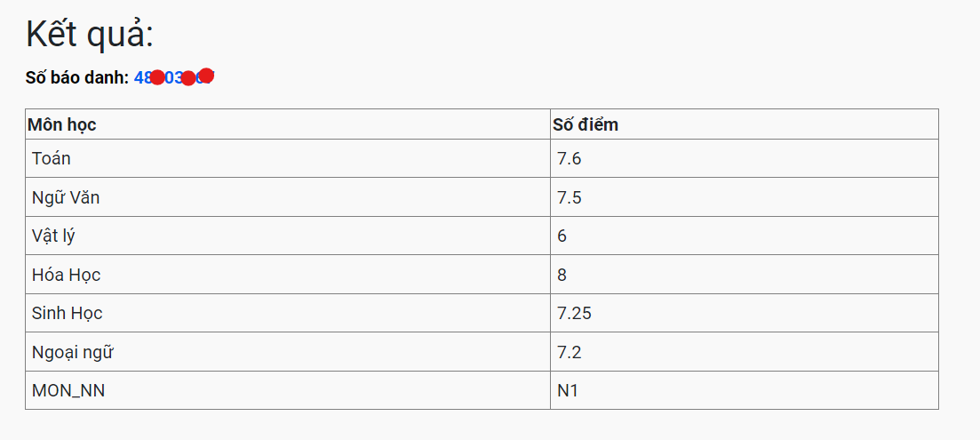The image size is (980, 440).
Task: Select the Ngữ Văn subject cell
Action: pyautogui.click(x=66, y=197)
